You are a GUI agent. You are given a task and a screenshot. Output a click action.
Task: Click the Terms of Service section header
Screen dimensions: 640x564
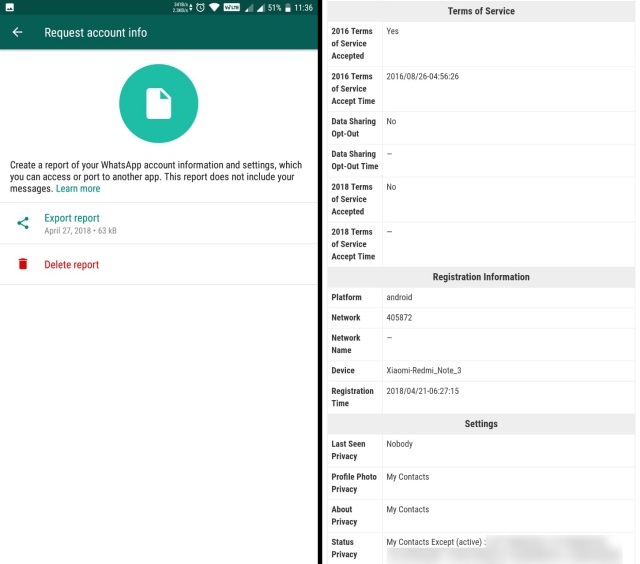click(x=481, y=11)
